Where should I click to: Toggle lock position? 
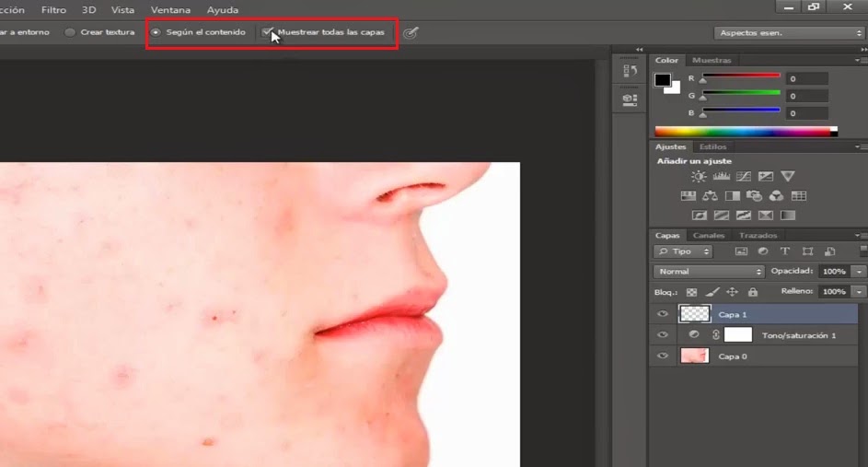coord(733,292)
